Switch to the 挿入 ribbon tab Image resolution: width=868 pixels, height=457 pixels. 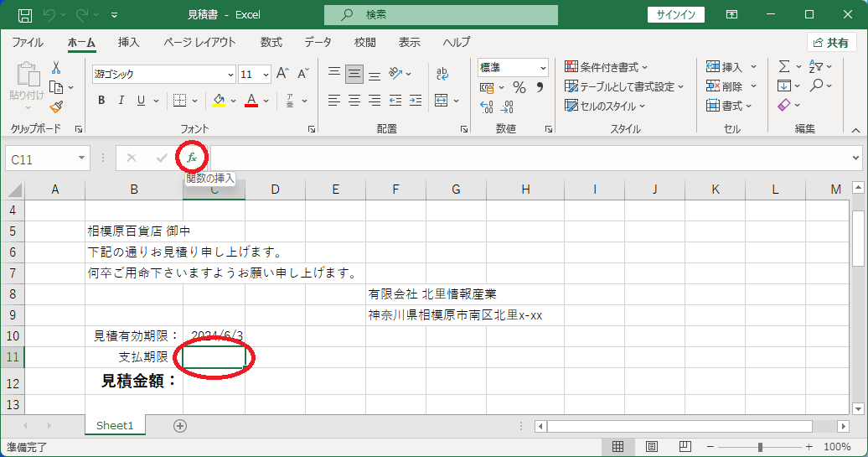point(128,43)
